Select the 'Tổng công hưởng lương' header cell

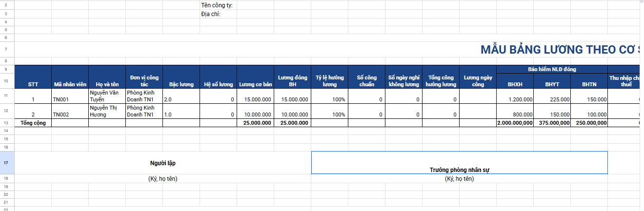coord(441,77)
